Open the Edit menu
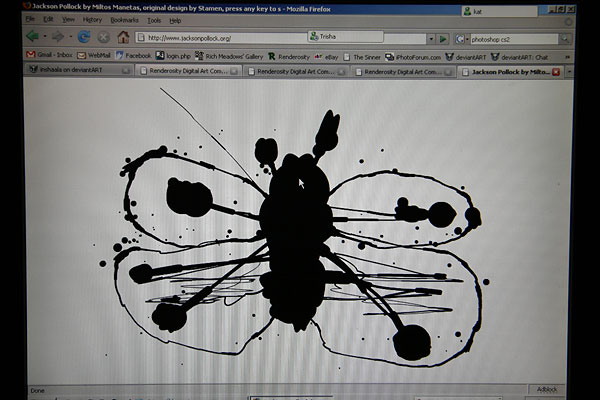Image resolution: width=600 pixels, height=400 pixels. click(x=48, y=19)
